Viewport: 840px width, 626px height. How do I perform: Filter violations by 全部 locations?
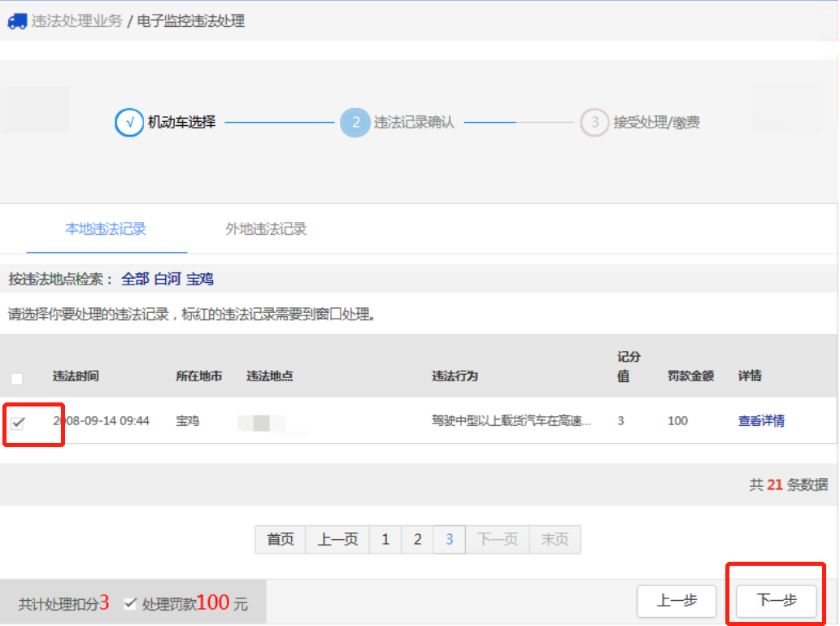pos(135,279)
